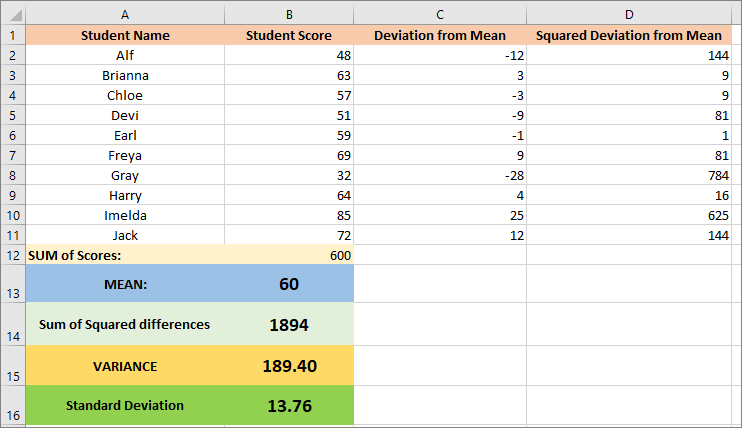Click column C header
Screen dimensions: 742x428
click(x=440, y=15)
